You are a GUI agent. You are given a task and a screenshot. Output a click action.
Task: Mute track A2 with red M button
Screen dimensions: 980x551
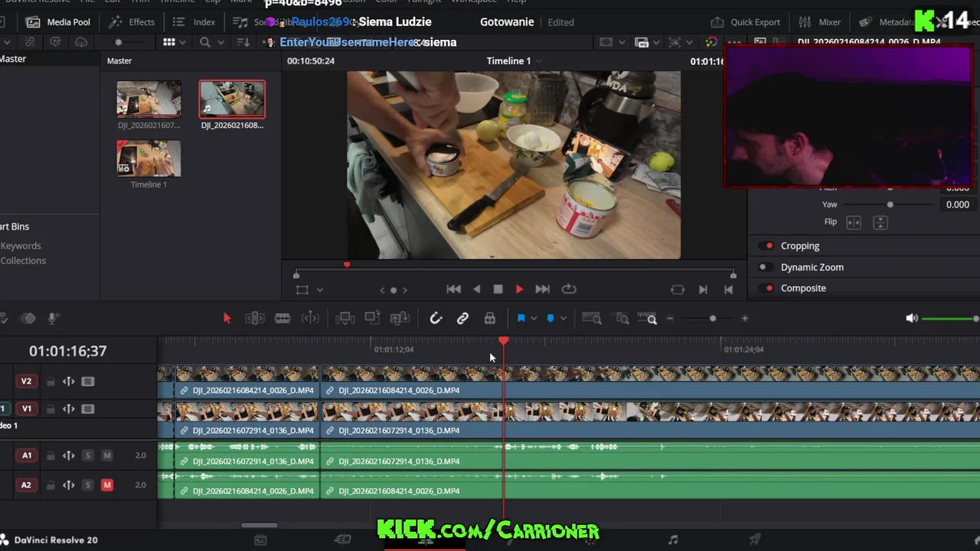[107, 485]
